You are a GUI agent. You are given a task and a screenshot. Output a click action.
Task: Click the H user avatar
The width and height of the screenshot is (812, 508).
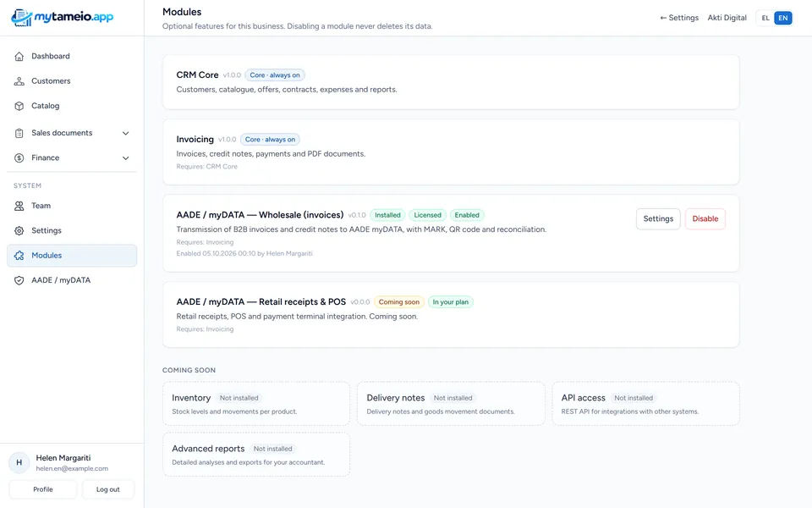point(19,462)
